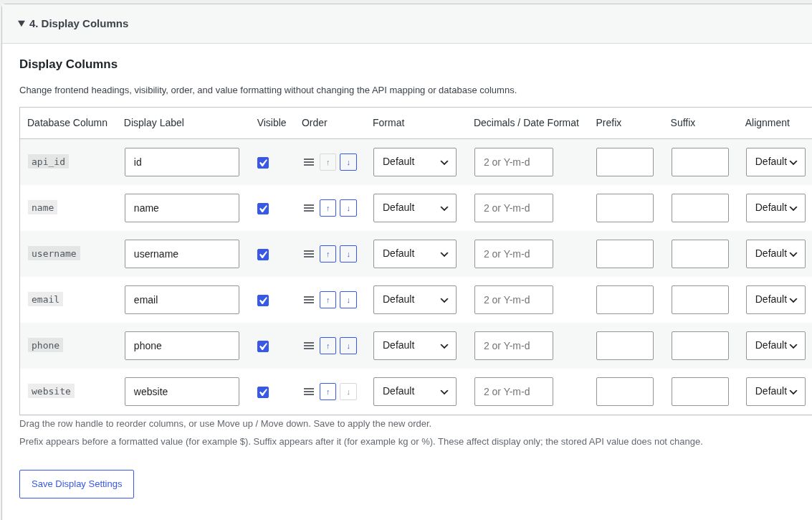Click drag handle for username row
This screenshot has height=520, width=812.
click(309, 254)
